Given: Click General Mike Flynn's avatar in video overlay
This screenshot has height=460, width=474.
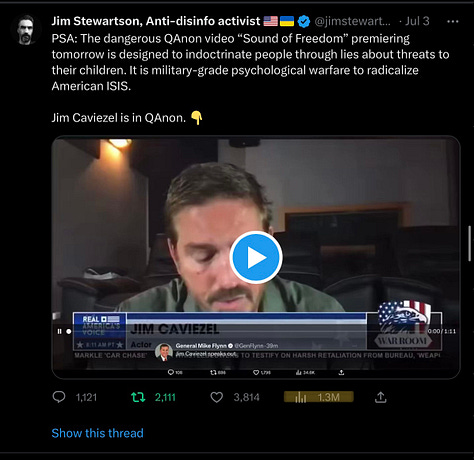Looking at the screenshot, I should tap(164, 352).
